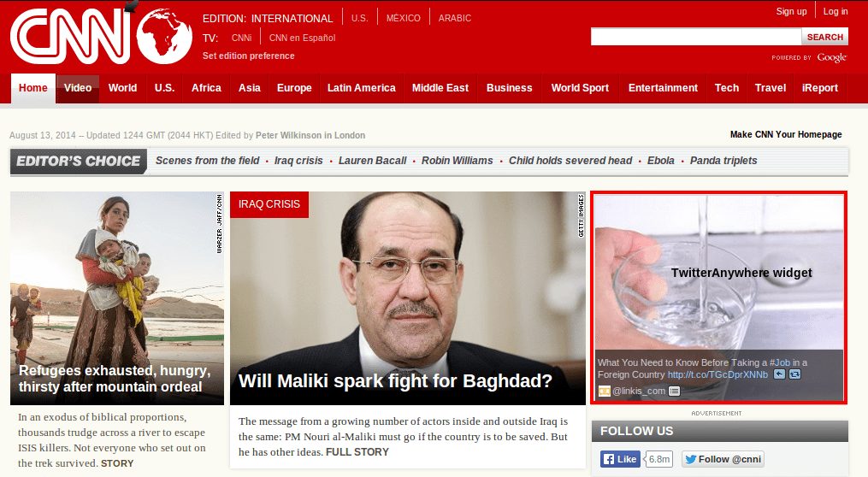This screenshot has width=868, height=477.
Task: Open the Video tab in the navigation bar
Action: (x=78, y=88)
